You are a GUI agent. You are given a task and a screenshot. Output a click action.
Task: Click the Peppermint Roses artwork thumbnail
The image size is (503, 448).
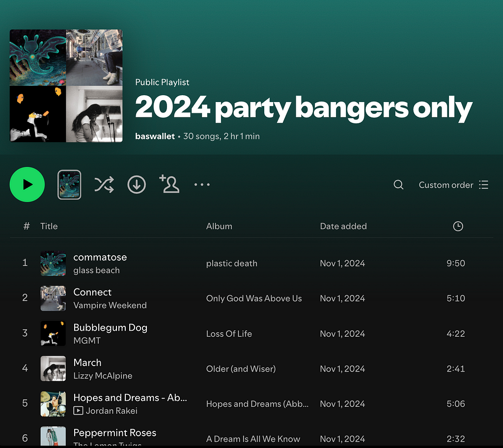point(53,436)
